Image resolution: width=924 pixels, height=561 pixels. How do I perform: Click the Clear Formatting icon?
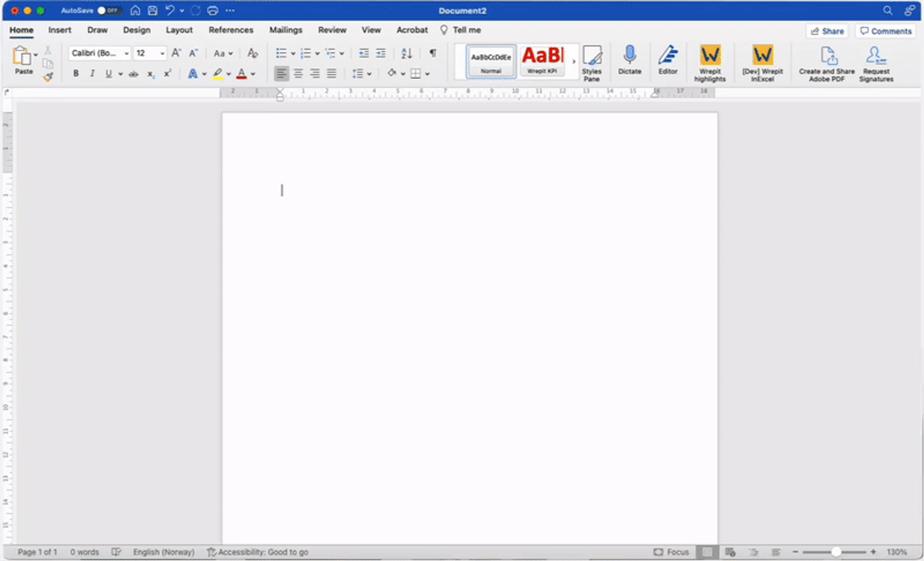[252, 53]
